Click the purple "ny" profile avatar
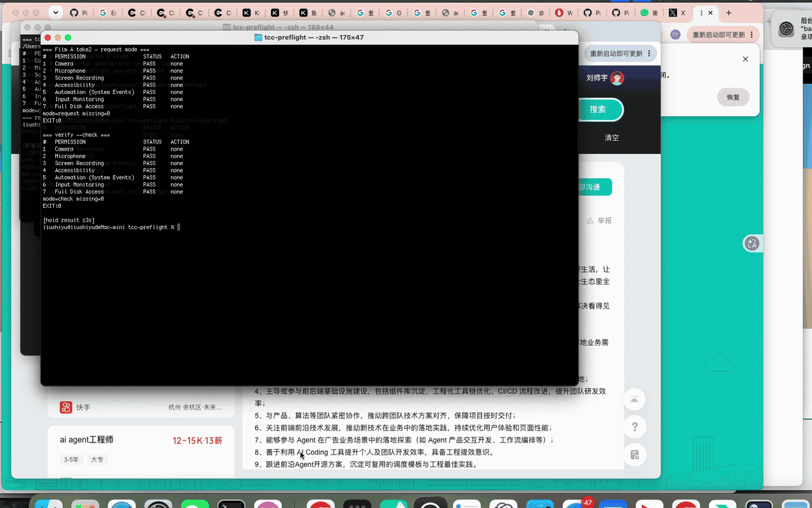Viewport: 812px width, 508px height. point(675,34)
